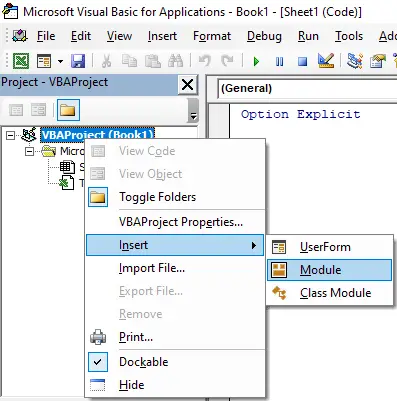The width and height of the screenshot is (397, 401).
Task: Open the Edit menu
Action: tap(81, 36)
